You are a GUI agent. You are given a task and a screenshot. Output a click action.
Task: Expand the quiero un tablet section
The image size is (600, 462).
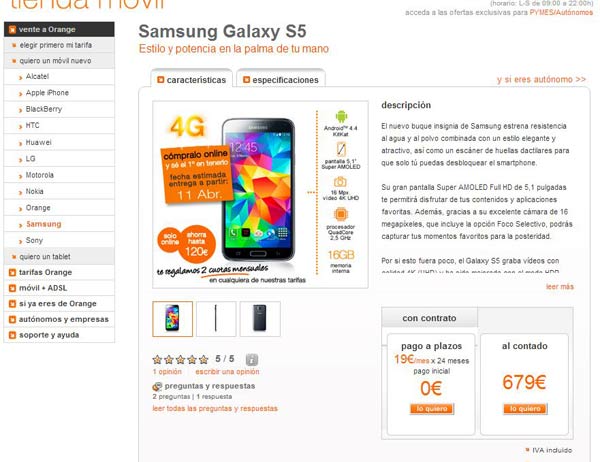pos(59,256)
